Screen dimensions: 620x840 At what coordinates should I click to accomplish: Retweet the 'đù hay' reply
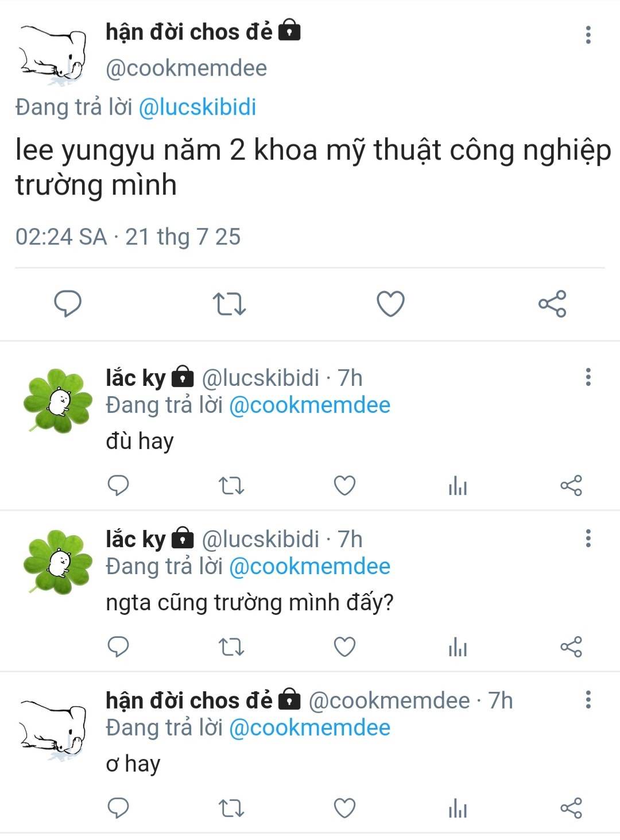click(x=231, y=486)
